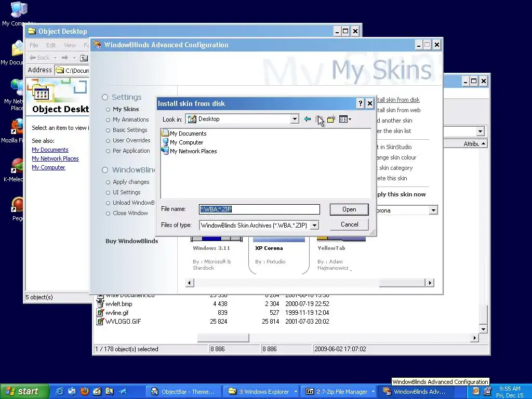Viewport: 532px width, 399px height.
Task: Click into the File name field
Action: click(259, 209)
